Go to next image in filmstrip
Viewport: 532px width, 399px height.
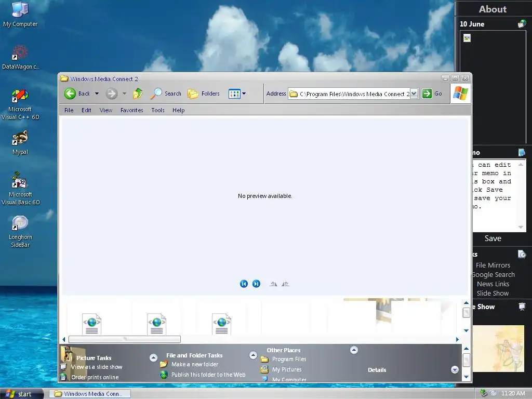(256, 284)
